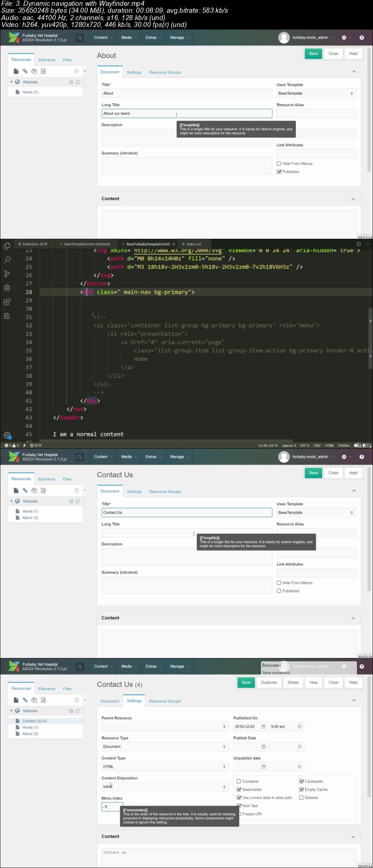Click the plus icon on About page Website row
Image resolution: width=373 pixels, height=868 pixels.
click(71, 82)
